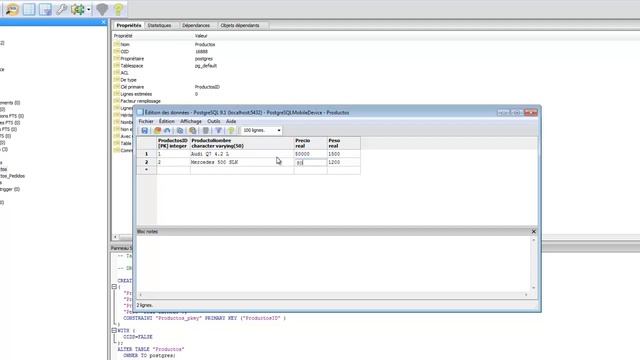
Task: Switch to the Objets dépendants tab
Action: pos(240,25)
